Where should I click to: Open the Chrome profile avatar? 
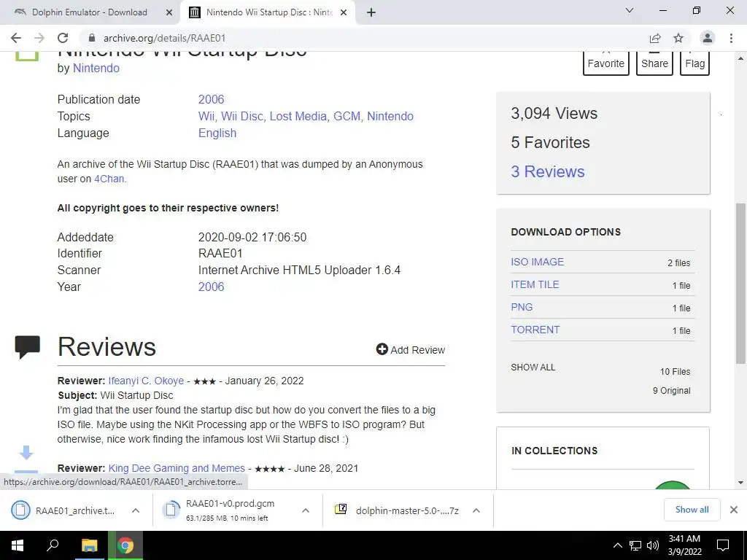708,38
